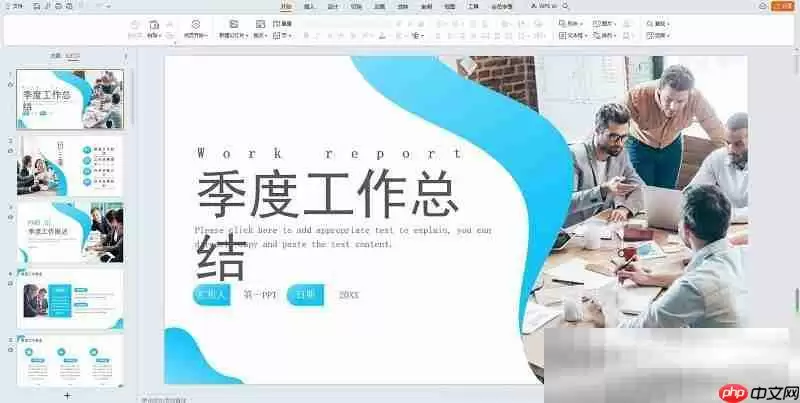Select the office team photo on slide
This screenshot has height=403, width=800.
pos(643,191)
